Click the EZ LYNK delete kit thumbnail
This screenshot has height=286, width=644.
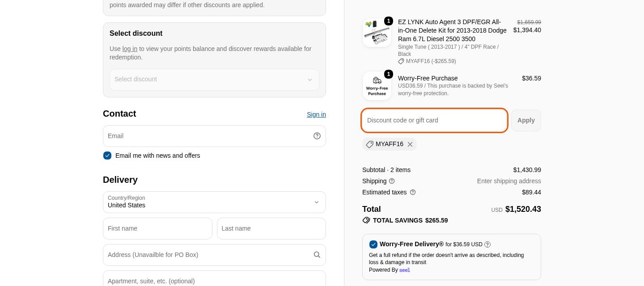pyautogui.click(x=377, y=33)
